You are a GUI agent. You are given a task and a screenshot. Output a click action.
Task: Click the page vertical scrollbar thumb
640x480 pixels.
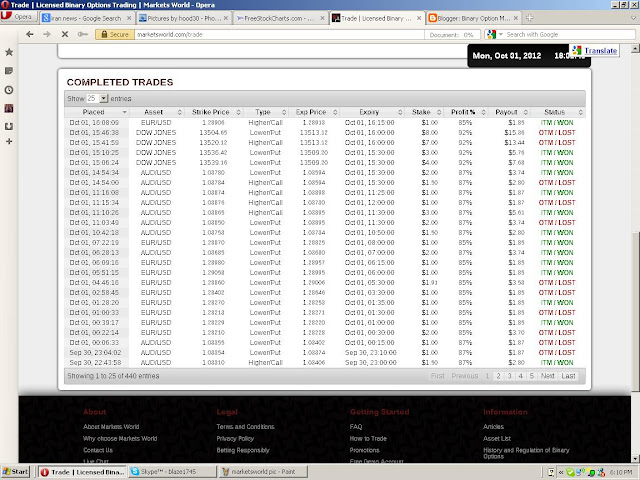635,311
